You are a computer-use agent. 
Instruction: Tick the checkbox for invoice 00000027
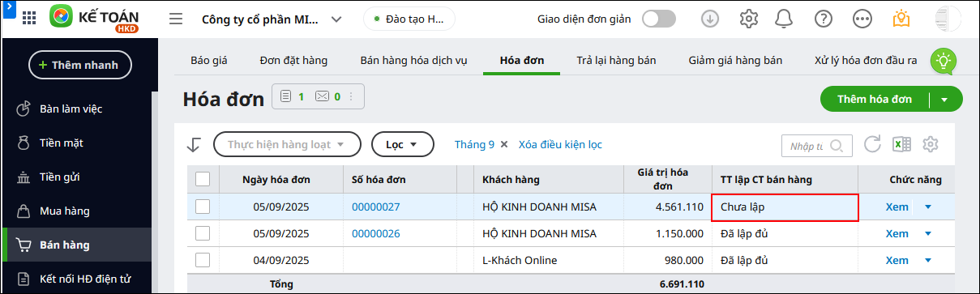click(203, 207)
